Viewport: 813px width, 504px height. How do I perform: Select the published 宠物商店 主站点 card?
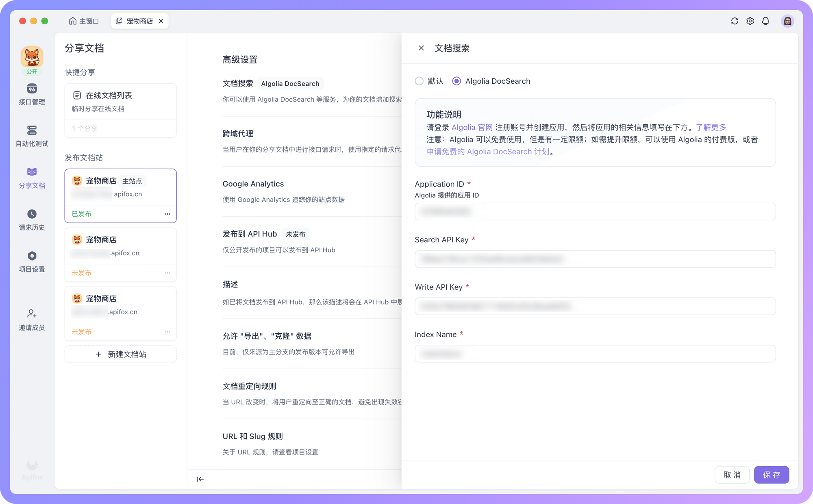(121, 196)
